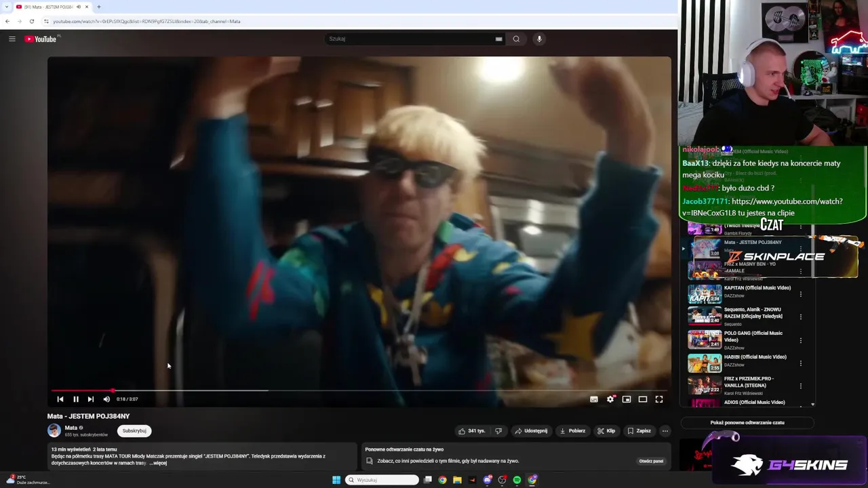Open the Mata channel name link
Screen dimensions: 868x488
coord(71,428)
